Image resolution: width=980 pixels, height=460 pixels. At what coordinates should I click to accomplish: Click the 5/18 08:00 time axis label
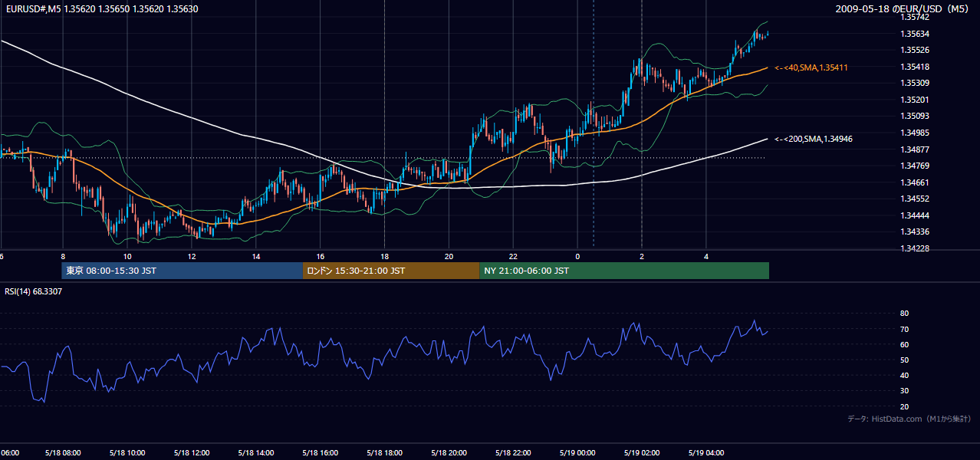point(63,453)
